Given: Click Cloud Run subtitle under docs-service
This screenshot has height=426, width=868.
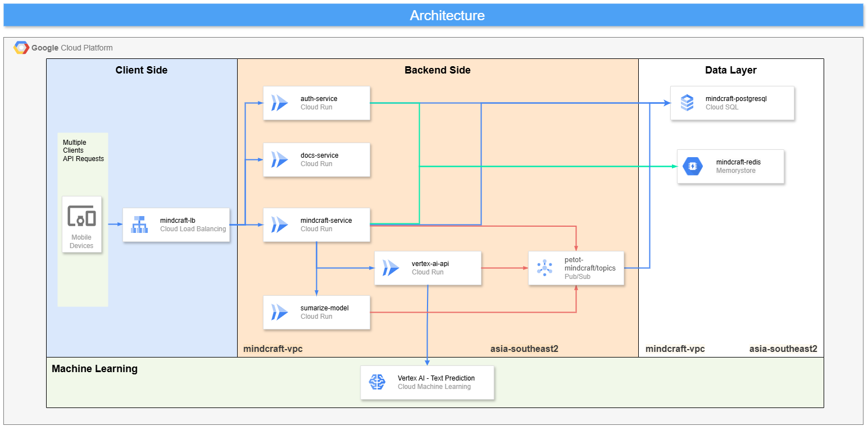Looking at the screenshot, I should tap(316, 164).
